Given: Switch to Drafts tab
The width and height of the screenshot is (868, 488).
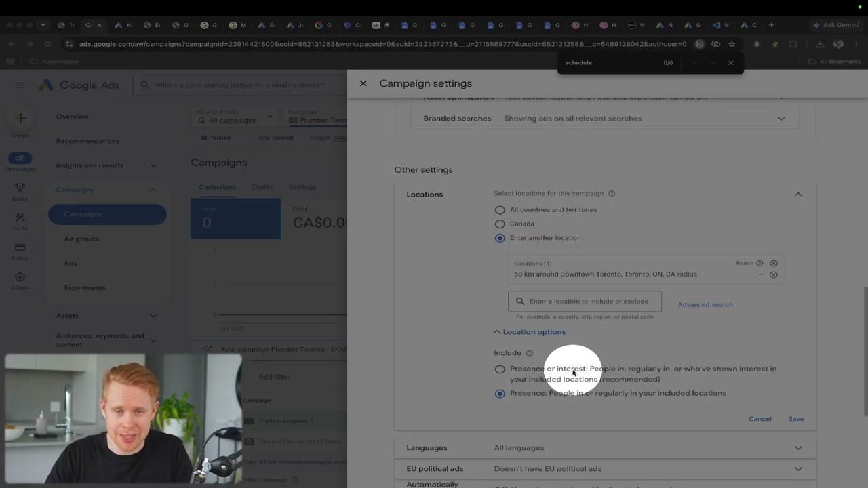Looking at the screenshot, I should point(262,187).
